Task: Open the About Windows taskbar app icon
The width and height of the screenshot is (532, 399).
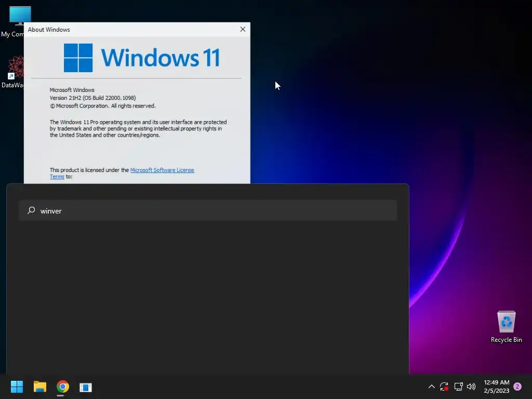Action: (x=86, y=387)
